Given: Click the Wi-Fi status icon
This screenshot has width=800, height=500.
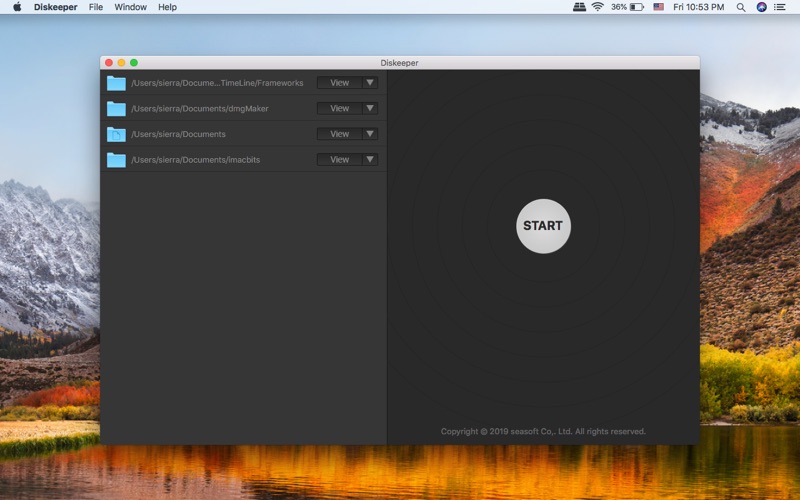Looking at the screenshot, I should coord(597,7).
